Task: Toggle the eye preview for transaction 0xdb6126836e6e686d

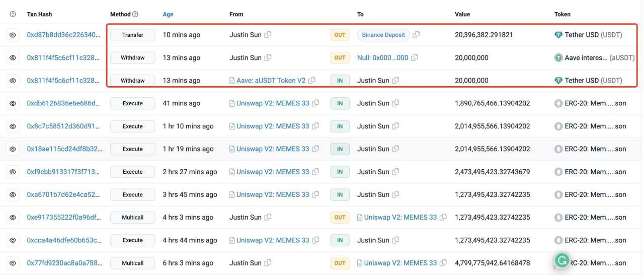Action: click(x=13, y=103)
